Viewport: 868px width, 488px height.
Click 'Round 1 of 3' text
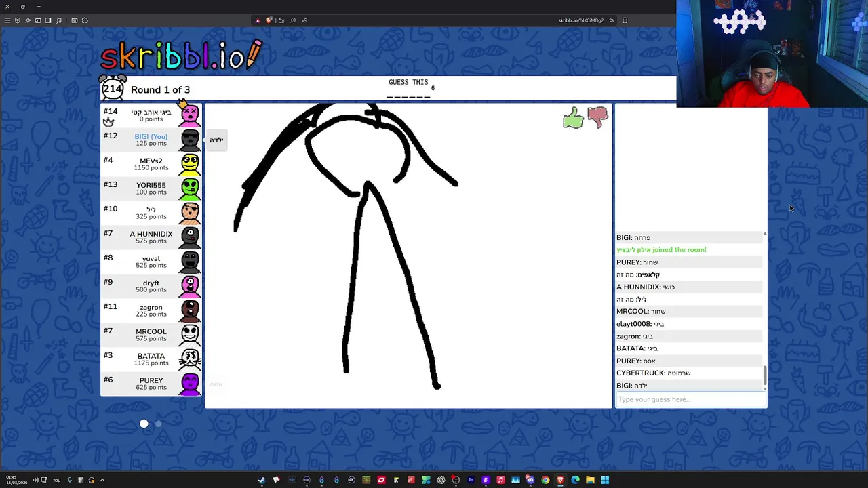[x=160, y=89]
